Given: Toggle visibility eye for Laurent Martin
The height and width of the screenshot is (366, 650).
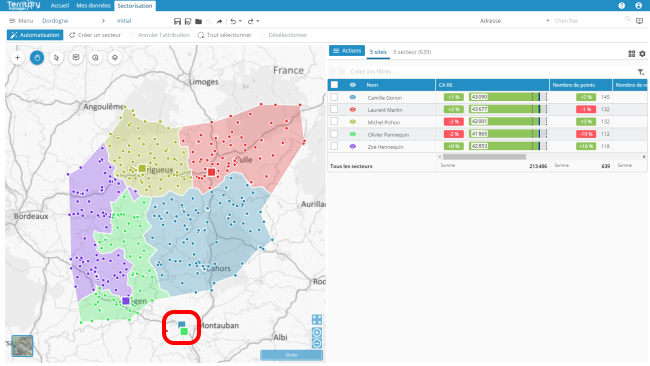Looking at the screenshot, I should point(353,109).
